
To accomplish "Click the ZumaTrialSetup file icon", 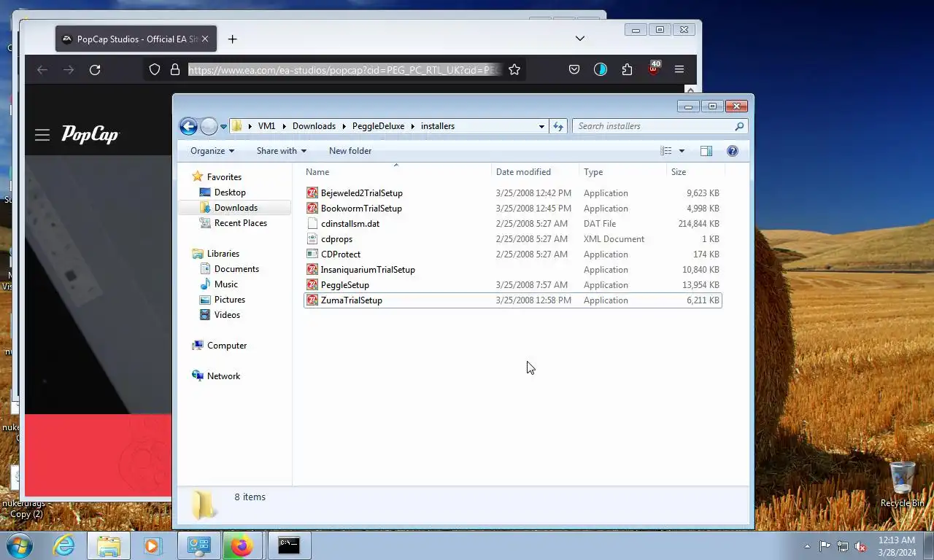I will (x=312, y=300).
